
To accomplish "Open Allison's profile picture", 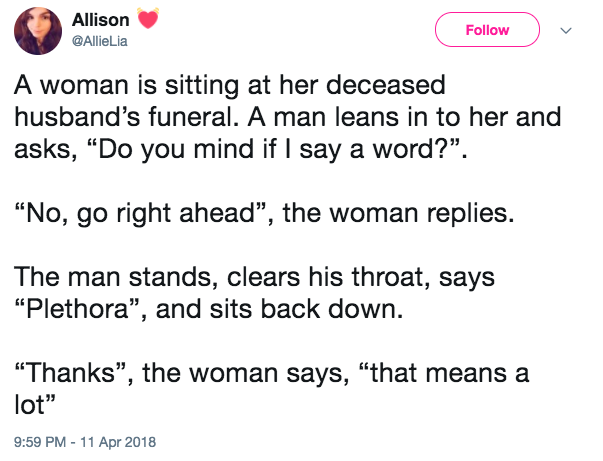I will point(36,32).
